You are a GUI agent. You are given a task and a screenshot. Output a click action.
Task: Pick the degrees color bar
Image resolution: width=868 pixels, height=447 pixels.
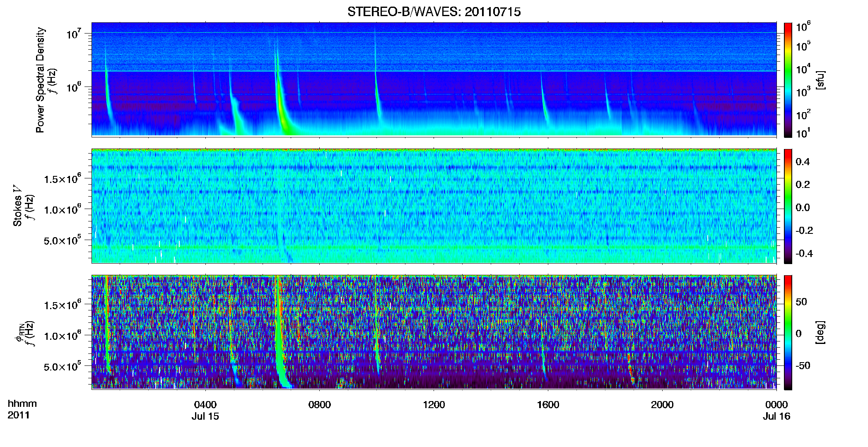point(788,332)
